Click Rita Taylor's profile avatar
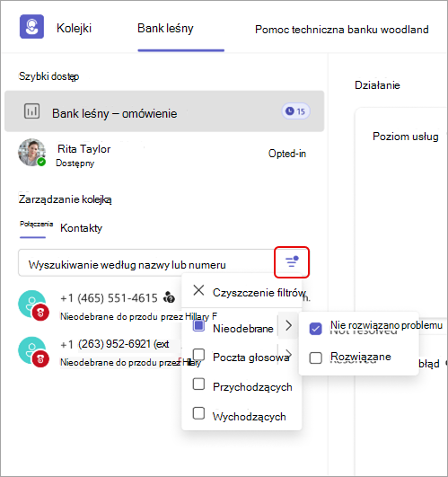The height and width of the screenshot is (477, 448). (x=32, y=153)
